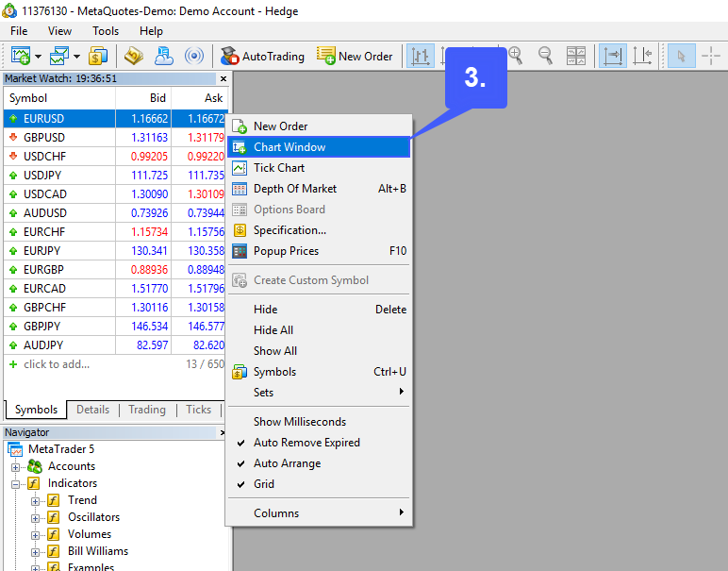The image size is (728, 571).
Task: Open the View menu
Action: click(60, 31)
